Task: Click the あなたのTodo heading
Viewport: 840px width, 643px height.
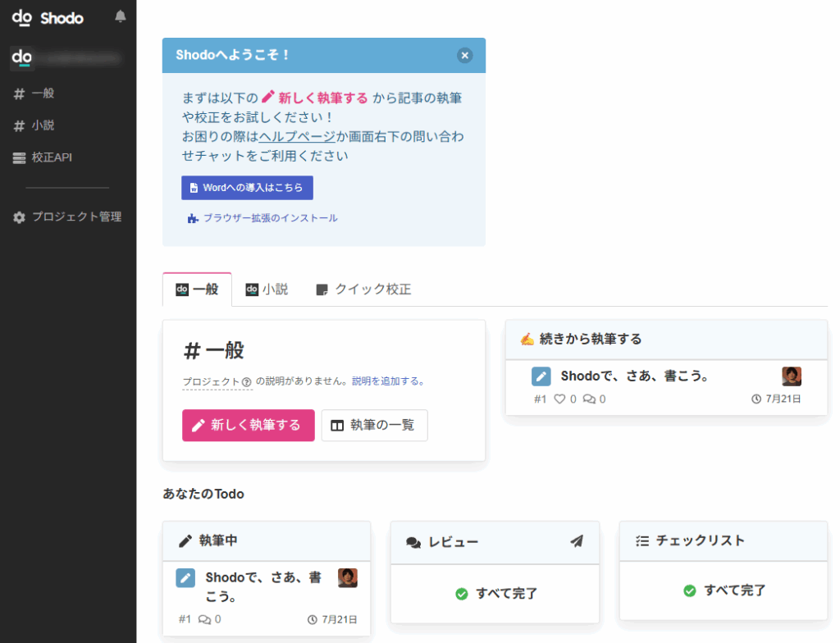Action: [x=203, y=494]
